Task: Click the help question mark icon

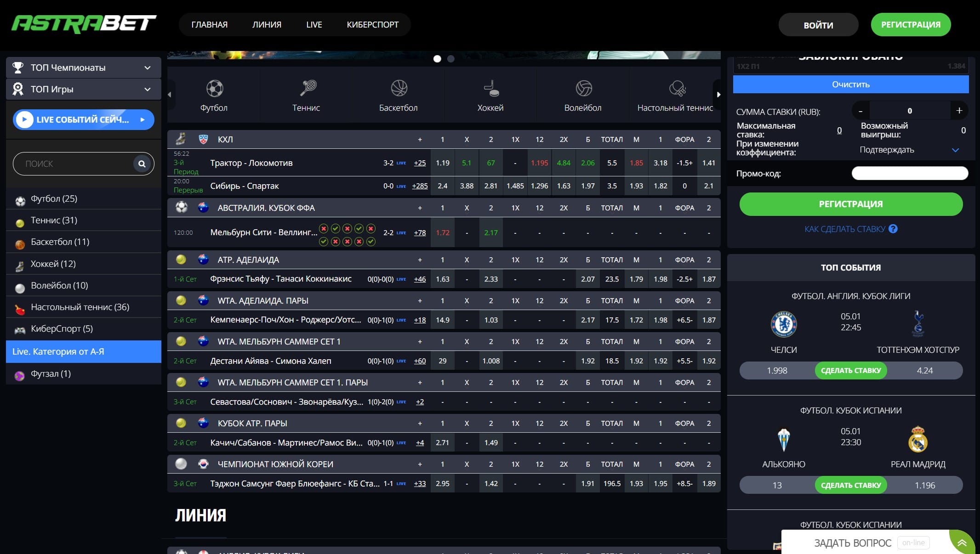Action: coord(893,229)
